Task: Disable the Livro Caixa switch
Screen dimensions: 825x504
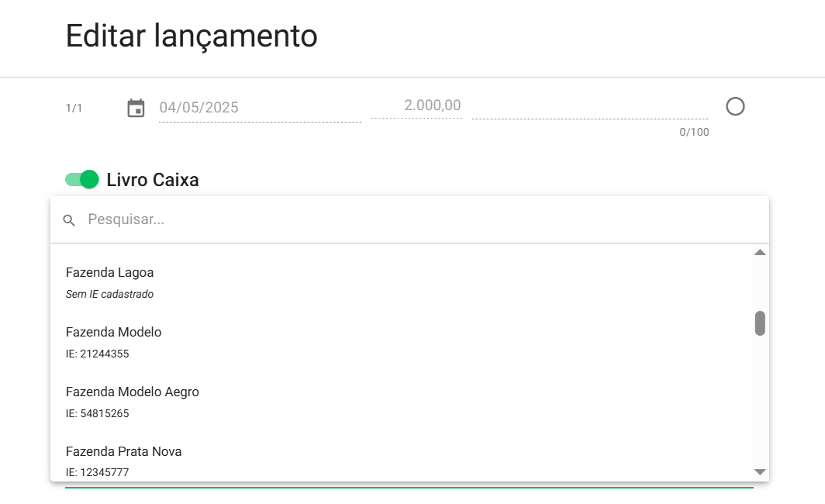Action: pyautogui.click(x=82, y=180)
